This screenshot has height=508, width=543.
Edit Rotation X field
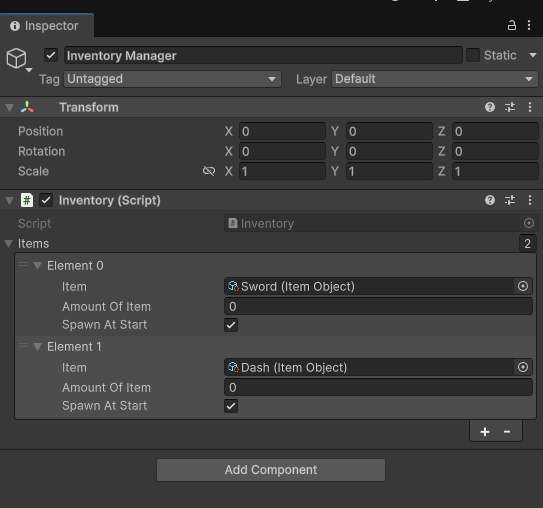[282, 151]
